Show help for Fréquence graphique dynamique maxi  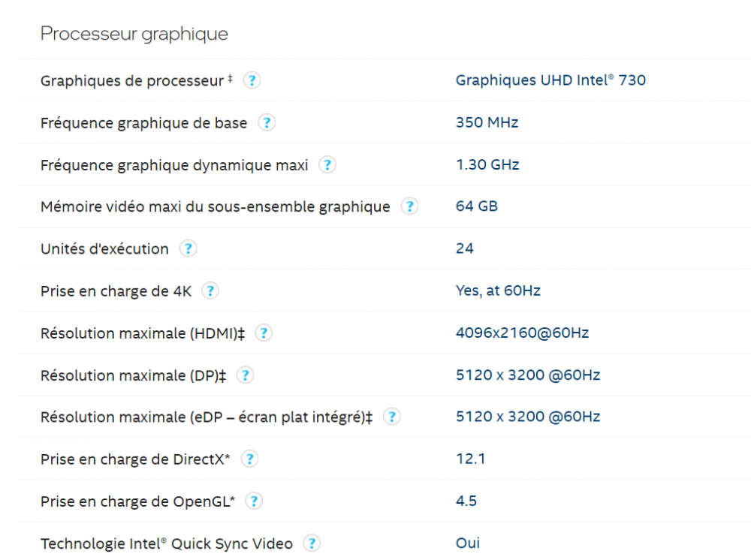click(327, 165)
